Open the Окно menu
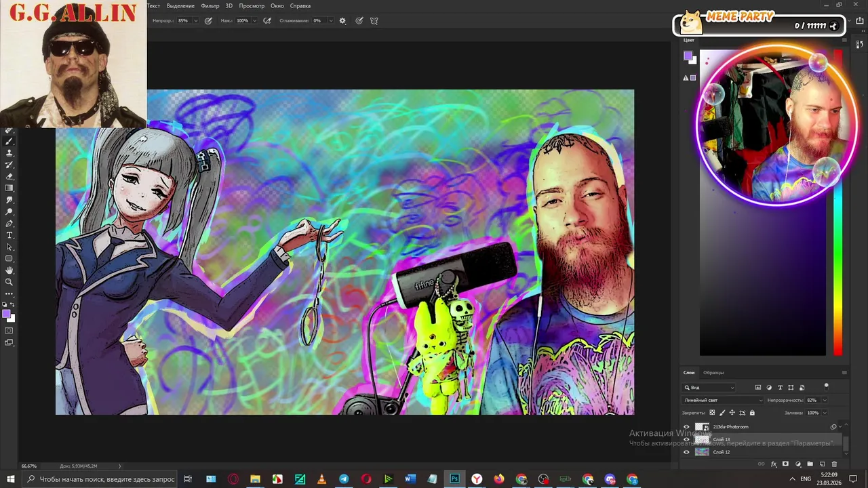The height and width of the screenshot is (488, 868). click(x=277, y=5)
